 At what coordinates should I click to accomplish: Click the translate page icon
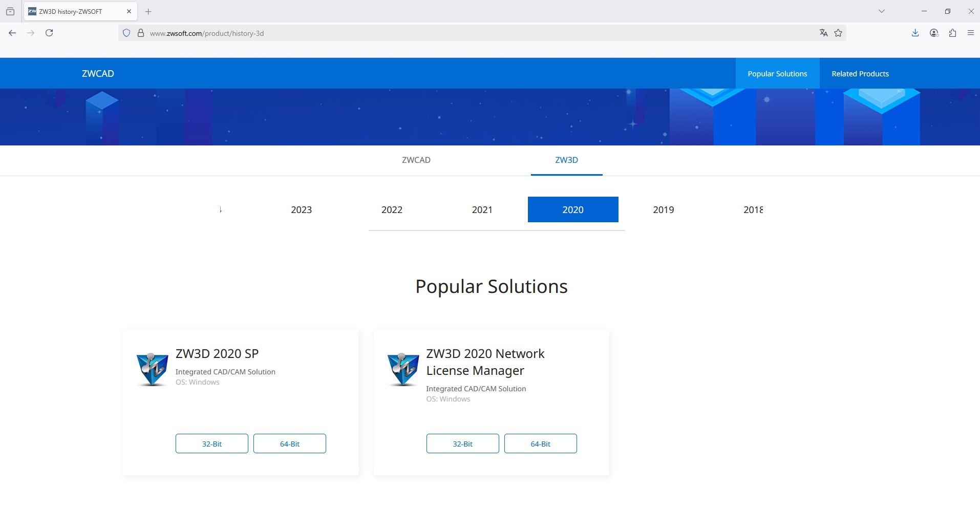click(823, 33)
